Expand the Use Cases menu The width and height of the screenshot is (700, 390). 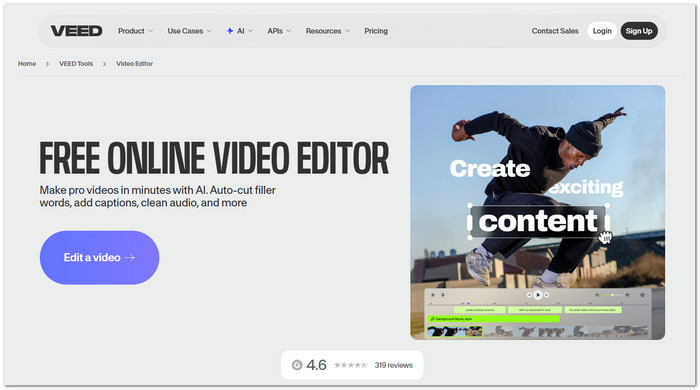pyautogui.click(x=189, y=31)
